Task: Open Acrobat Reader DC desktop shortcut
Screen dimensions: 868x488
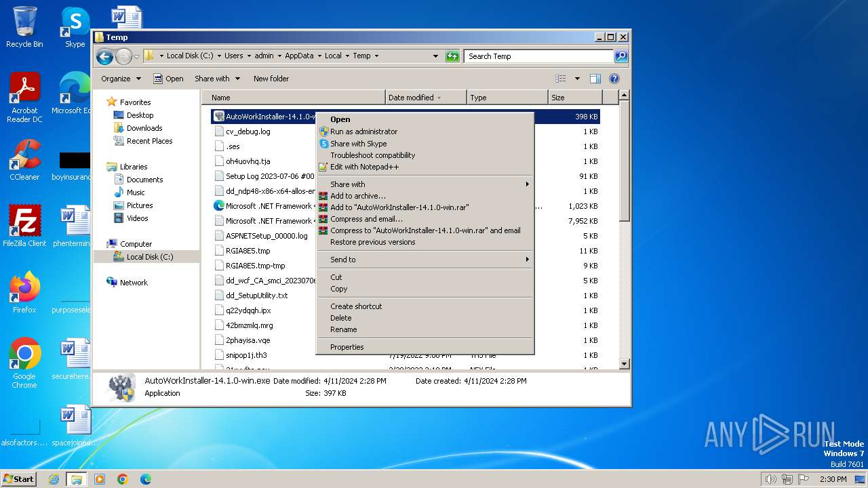Action: point(24,97)
